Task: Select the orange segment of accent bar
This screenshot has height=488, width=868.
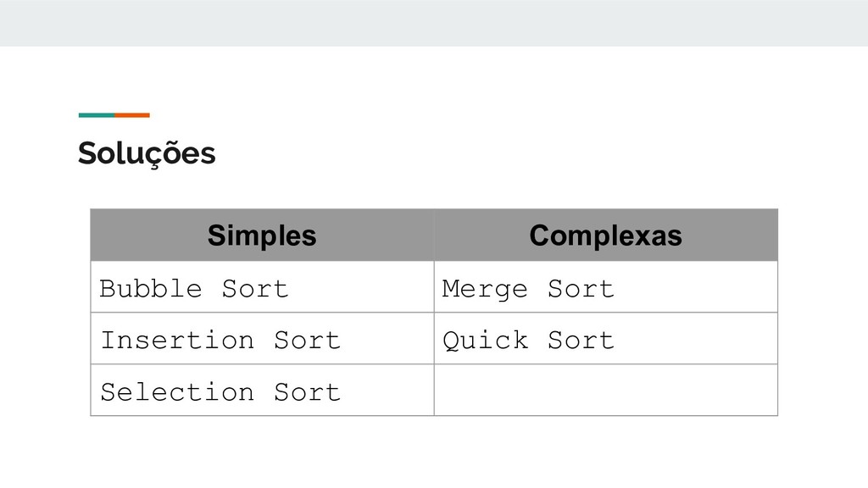Action: tap(132, 115)
